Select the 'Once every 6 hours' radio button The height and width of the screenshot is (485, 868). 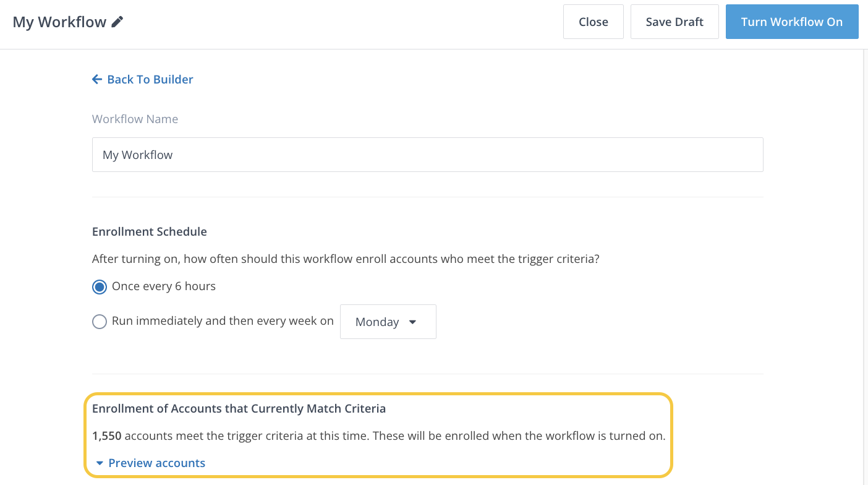100,287
